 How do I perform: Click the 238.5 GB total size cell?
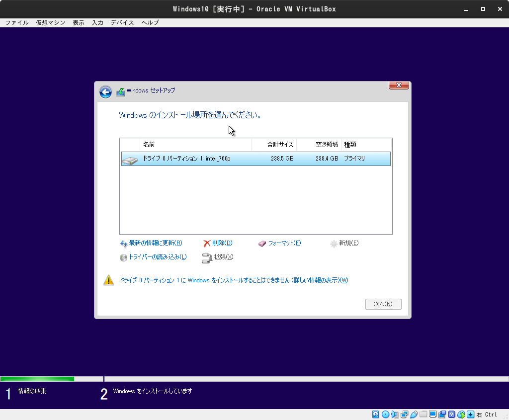(282, 159)
